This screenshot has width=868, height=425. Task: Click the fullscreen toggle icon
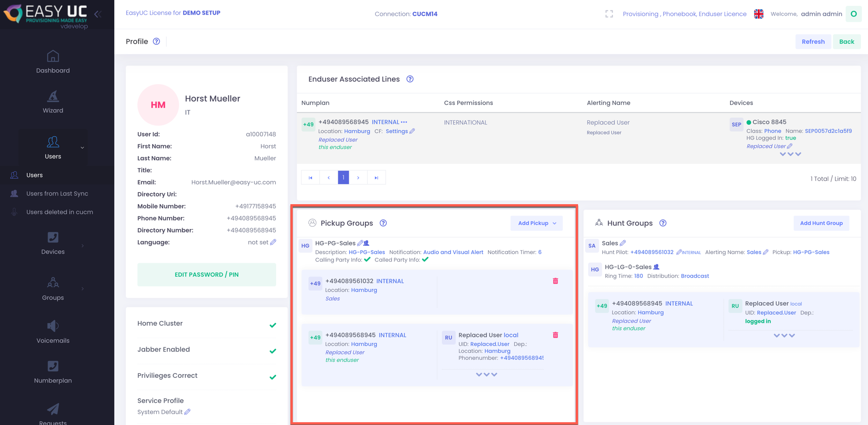tap(609, 14)
